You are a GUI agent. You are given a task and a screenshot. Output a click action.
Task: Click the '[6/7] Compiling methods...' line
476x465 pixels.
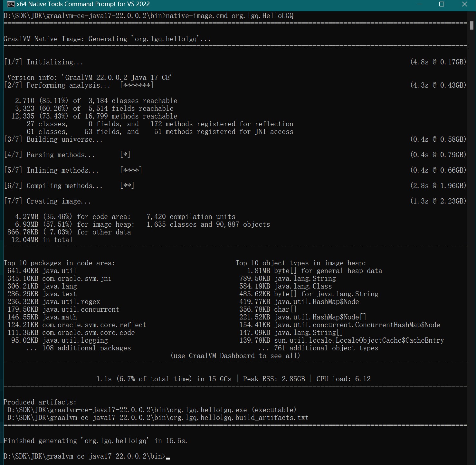click(x=69, y=186)
